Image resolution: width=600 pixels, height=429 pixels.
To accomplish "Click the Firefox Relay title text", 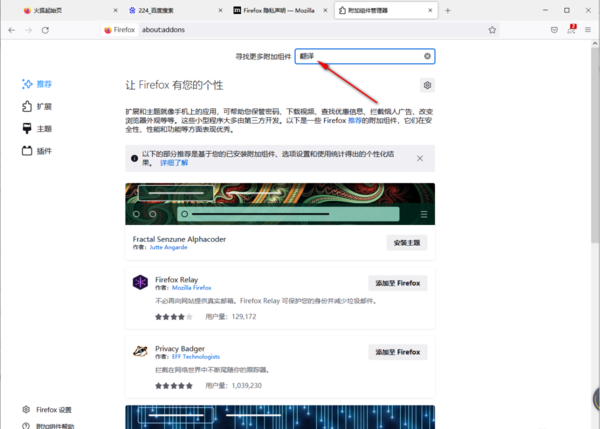I will point(176,279).
